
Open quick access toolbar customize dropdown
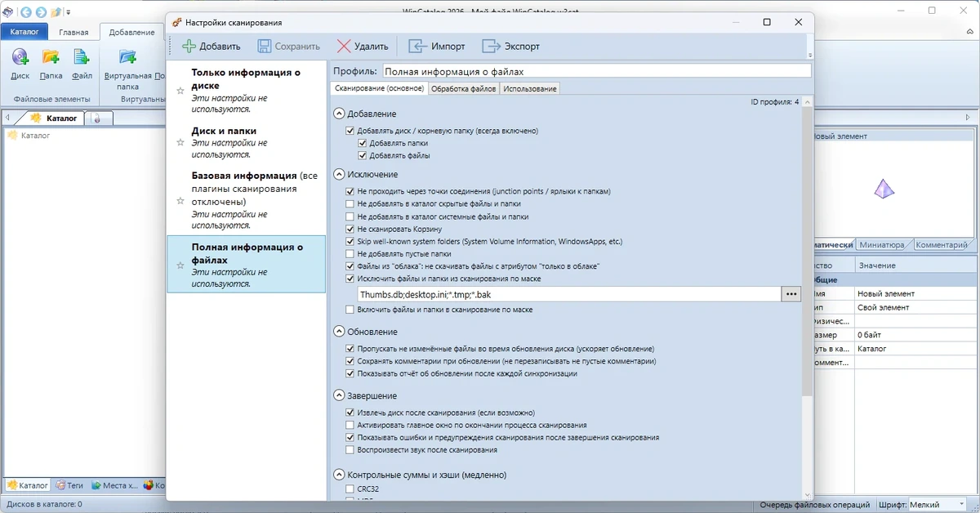(69, 12)
